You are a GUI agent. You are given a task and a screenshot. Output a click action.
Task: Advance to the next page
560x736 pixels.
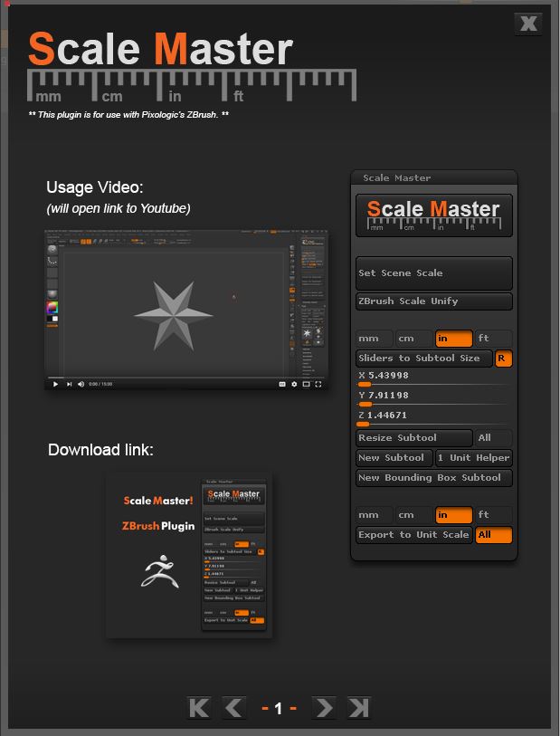tap(323, 707)
